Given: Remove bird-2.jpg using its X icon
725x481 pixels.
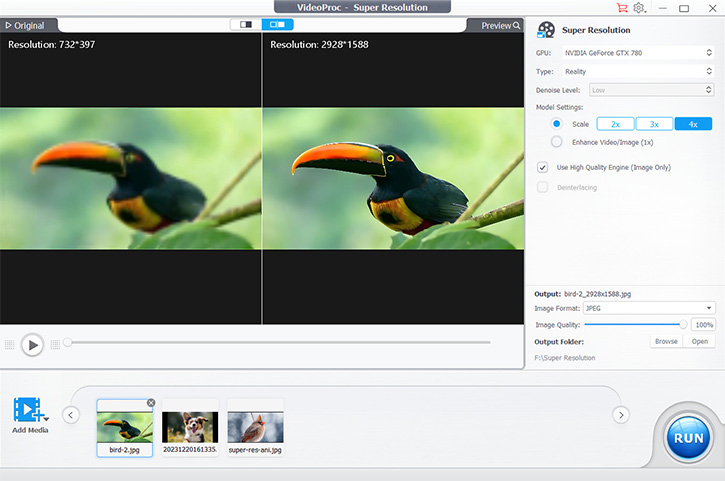Looking at the screenshot, I should pos(151,403).
